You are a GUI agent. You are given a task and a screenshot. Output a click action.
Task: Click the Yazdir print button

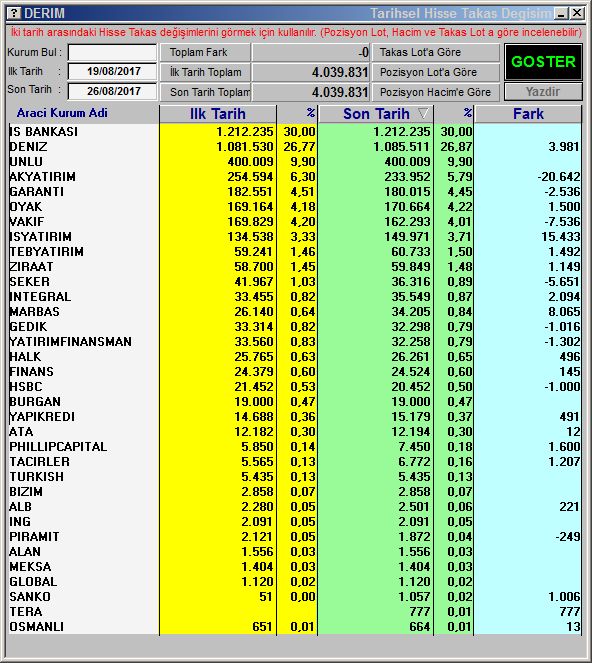pyautogui.click(x=543, y=92)
